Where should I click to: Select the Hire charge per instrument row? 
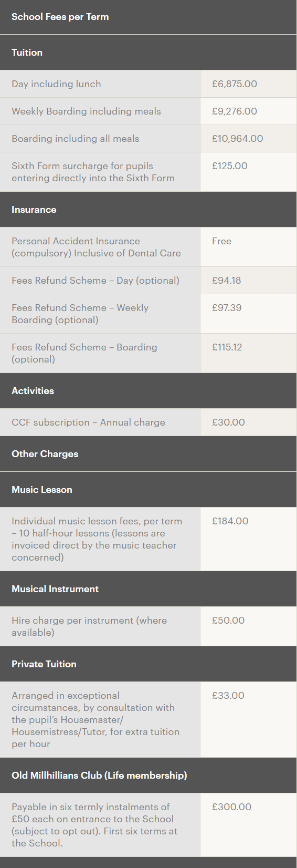point(148,626)
